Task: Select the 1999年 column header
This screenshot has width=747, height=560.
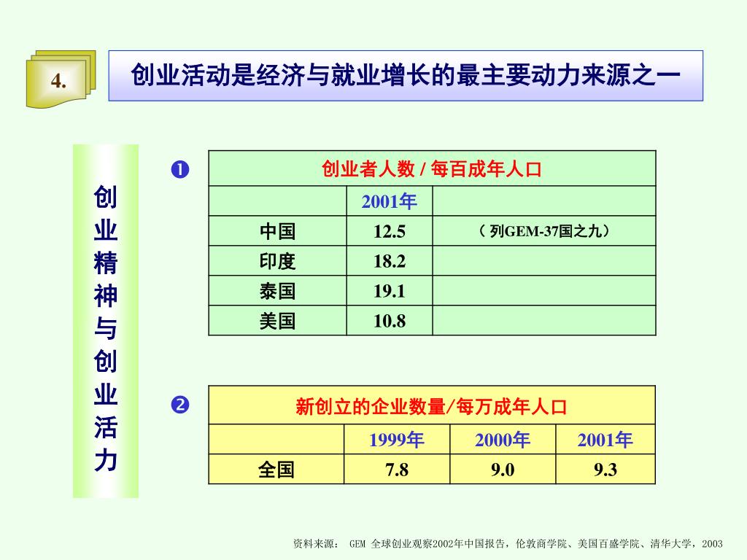Action: point(396,440)
